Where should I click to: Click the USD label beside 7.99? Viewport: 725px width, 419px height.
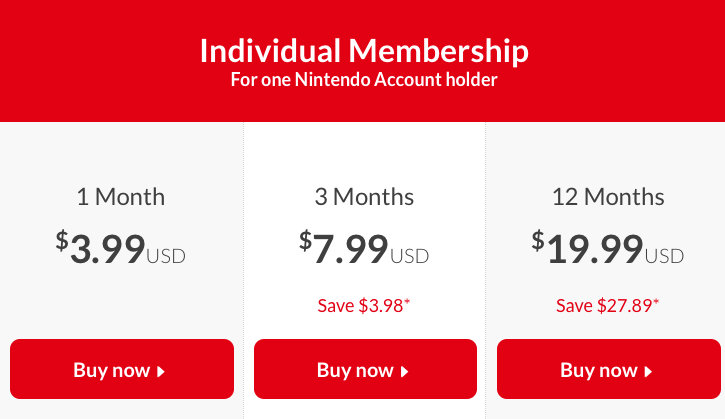click(x=409, y=256)
